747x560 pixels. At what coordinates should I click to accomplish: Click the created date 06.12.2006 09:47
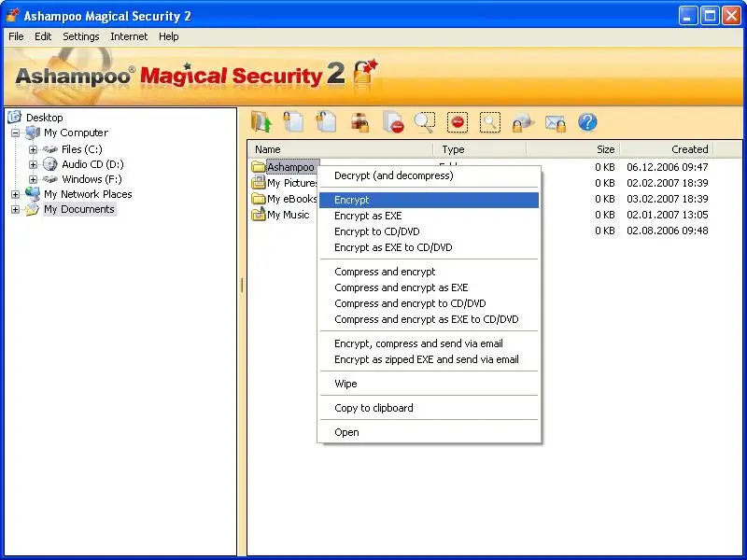point(668,167)
